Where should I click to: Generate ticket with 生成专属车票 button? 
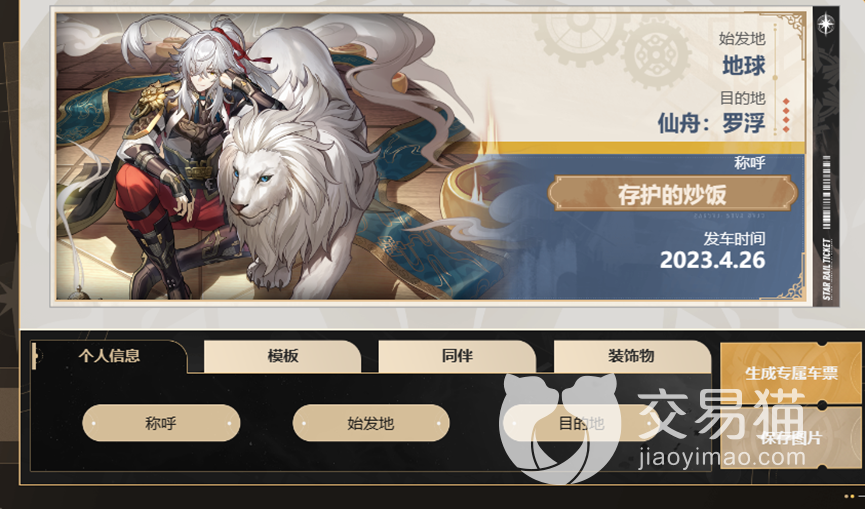[791, 373]
